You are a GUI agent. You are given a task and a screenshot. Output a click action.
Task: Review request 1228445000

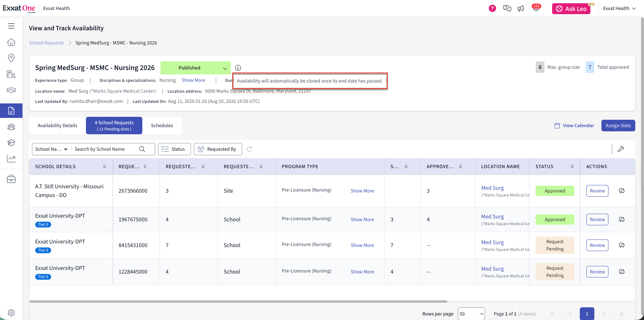[x=597, y=272]
